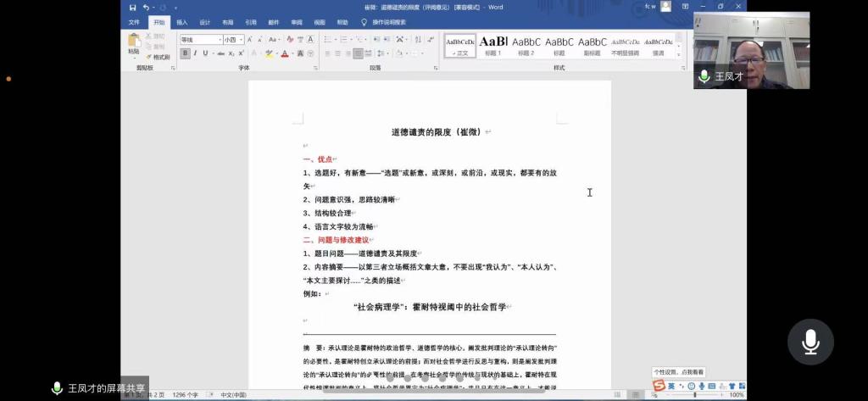Viewport: 868px width, 401px height.
Task: Open the Paste (粘贴) clipboard button
Action: coord(134,44)
